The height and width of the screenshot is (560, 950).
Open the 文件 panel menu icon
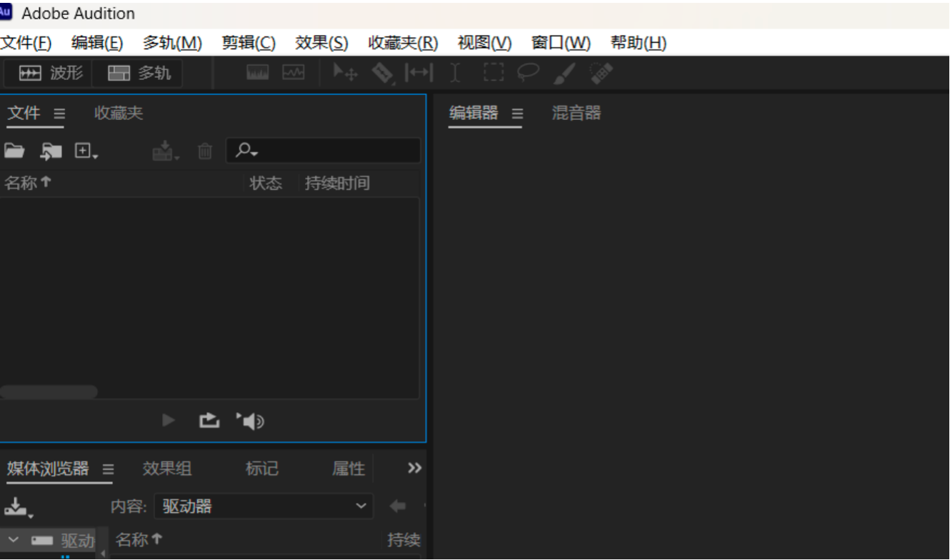tap(59, 114)
